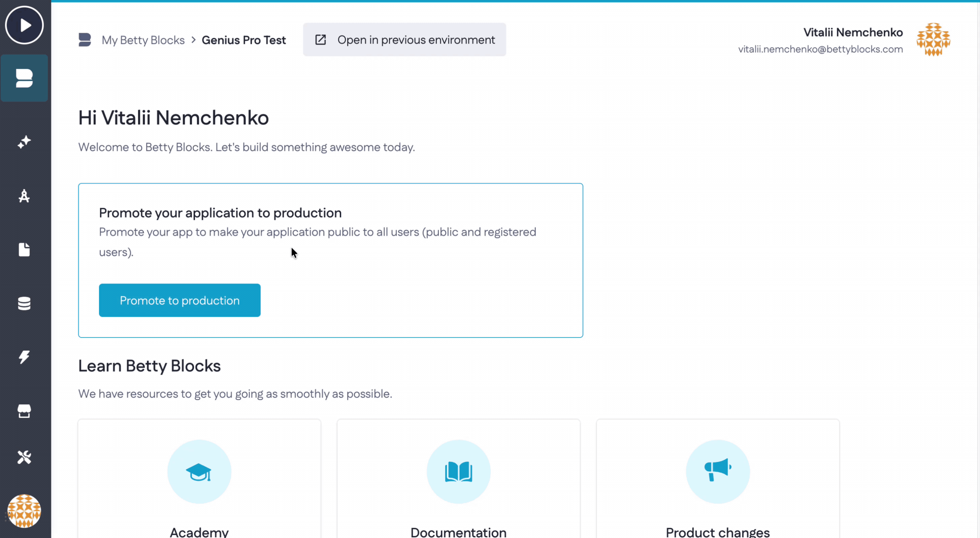Click the Hi Vitalii Nemchenko heading

(173, 117)
